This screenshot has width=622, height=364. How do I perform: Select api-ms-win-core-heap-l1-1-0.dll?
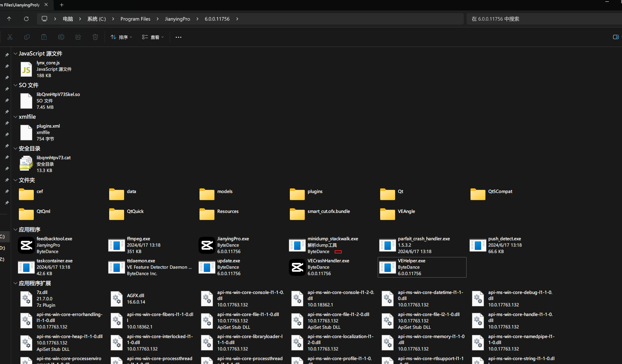click(x=61, y=343)
